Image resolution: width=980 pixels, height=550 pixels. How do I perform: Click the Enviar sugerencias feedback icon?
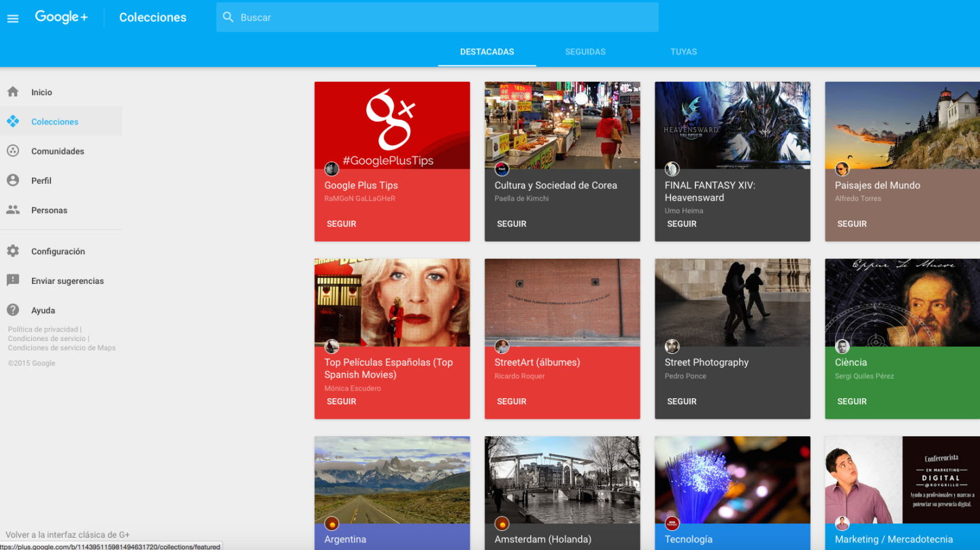[13, 280]
